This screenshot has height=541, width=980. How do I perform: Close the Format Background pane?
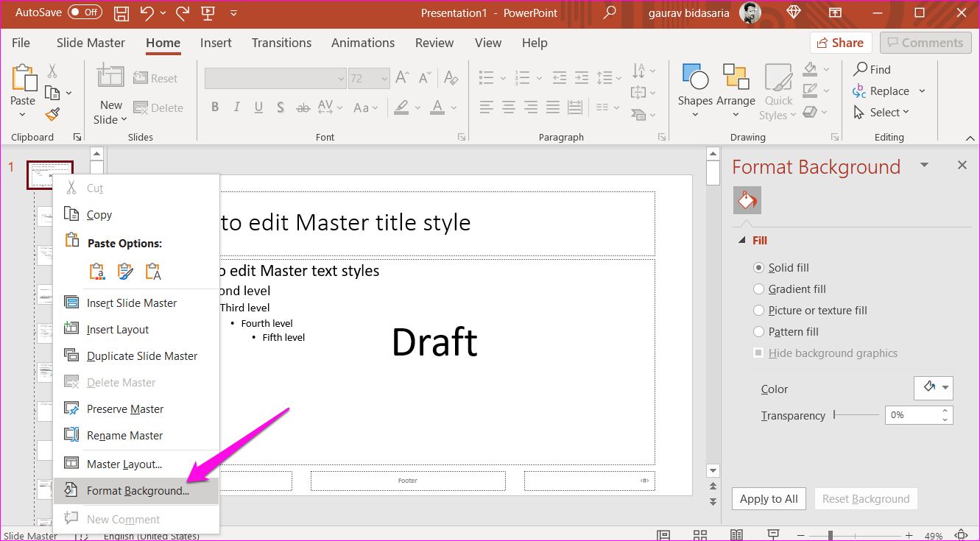tap(962, 166)
